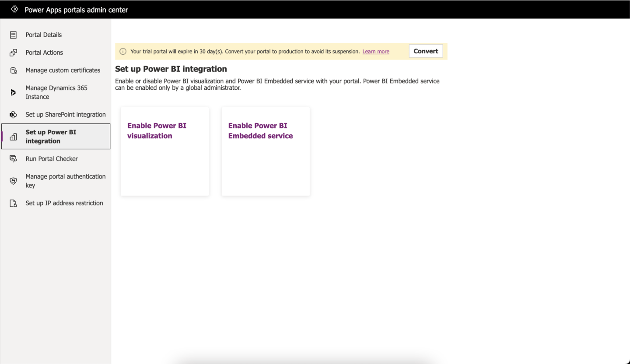Click the Run Portal Checker icon
The image size is (630, 364).
pyautogui.click(x=13, y=159)
